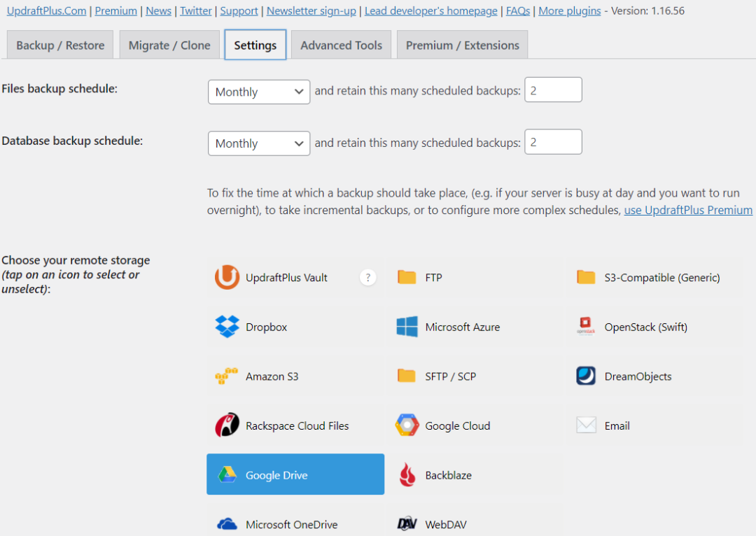Viewport: 756px width, 536px height.
Task: Click the Newsletter sign-up link
Action: [311, 10]
